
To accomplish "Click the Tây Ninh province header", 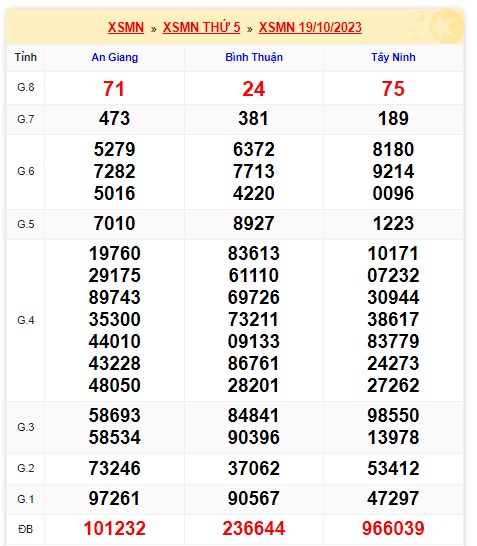I will coord(393,57).
